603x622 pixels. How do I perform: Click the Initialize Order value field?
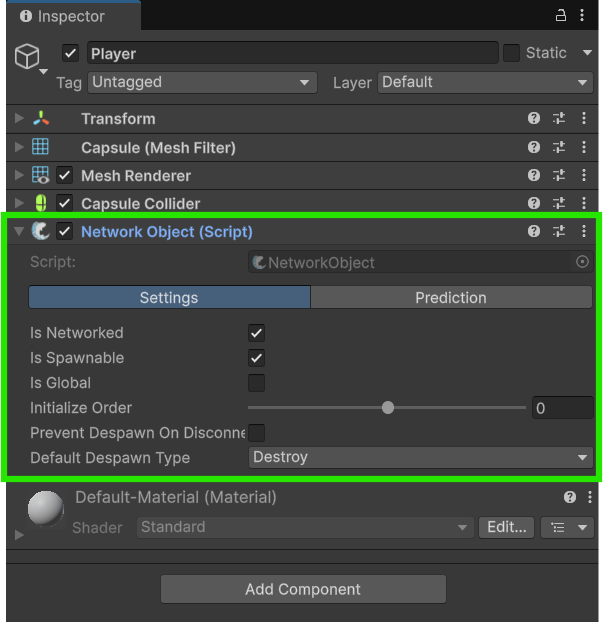coord(563,408)
